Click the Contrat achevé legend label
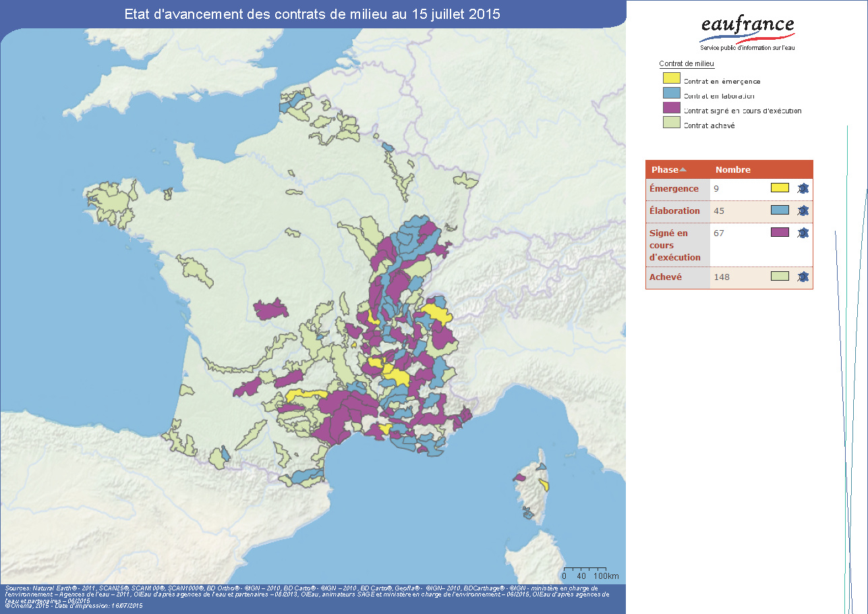The width and height of the screenshot is (868, 614). 709,125
